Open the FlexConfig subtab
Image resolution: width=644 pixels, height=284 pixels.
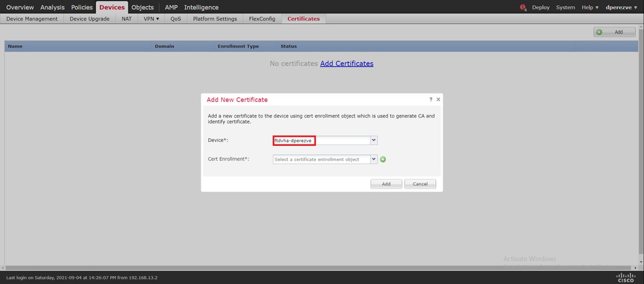tap(262, 19)
